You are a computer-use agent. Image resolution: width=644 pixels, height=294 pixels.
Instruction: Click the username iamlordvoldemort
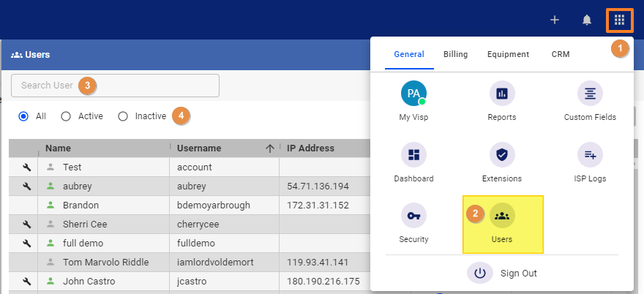point(215,262)
